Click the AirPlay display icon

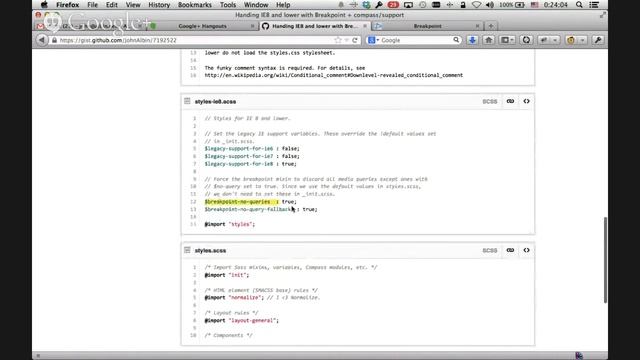point(408,5)
